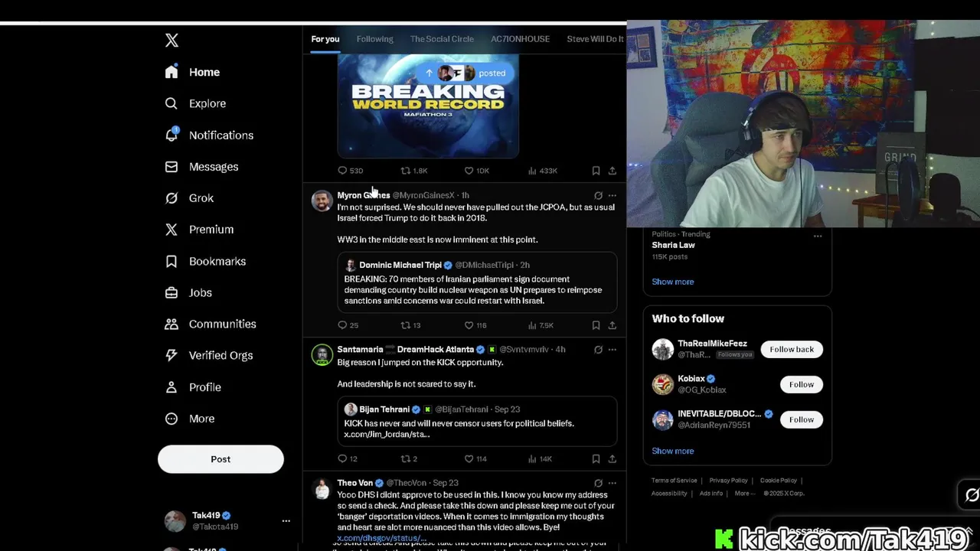Image resolution: width=980 pixels, height=551 pixels.
Task: Open account menu dots beside Tak419
Action: [x=286, y=521]
